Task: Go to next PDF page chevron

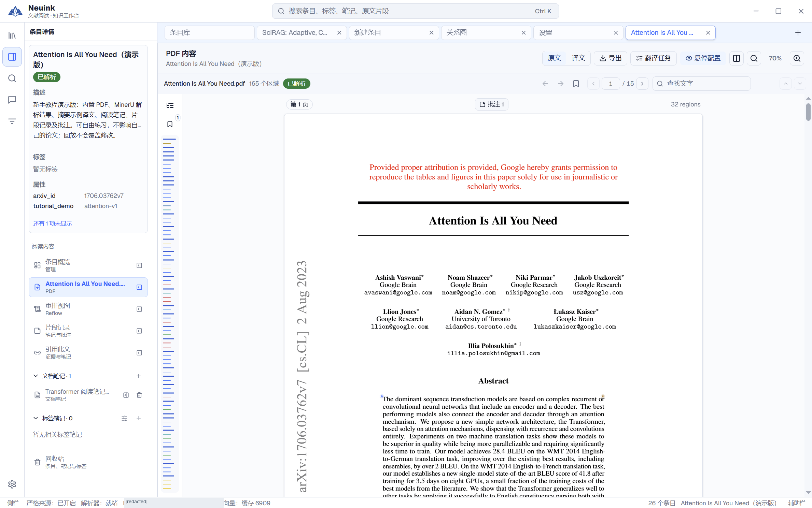Action: (642, 84)
